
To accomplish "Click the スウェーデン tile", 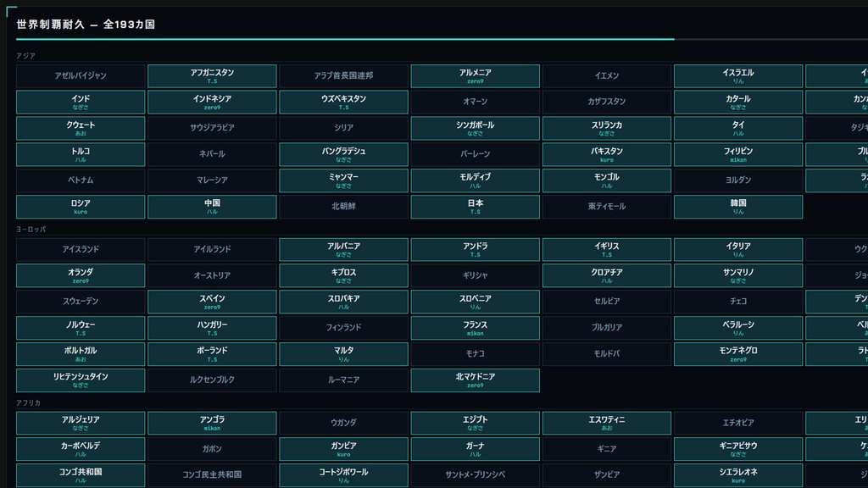I will pos(81,302).
